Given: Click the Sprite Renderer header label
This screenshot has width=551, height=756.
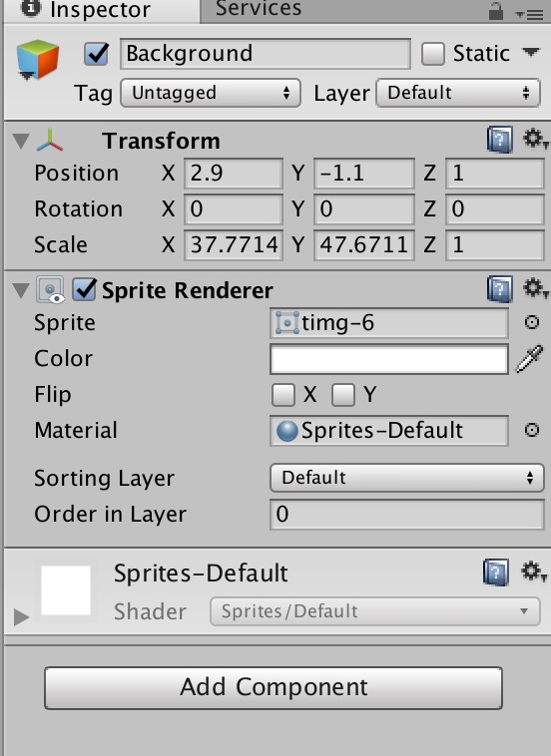Looking at the screenshot, I should [188, 290].
